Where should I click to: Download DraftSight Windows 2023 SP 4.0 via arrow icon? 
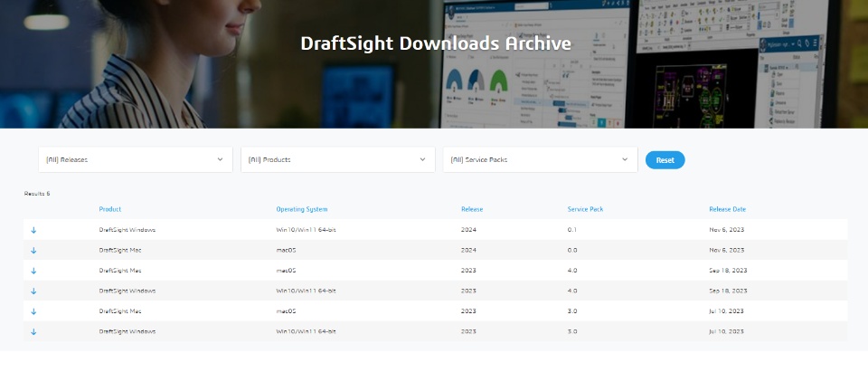click(33, 291)
